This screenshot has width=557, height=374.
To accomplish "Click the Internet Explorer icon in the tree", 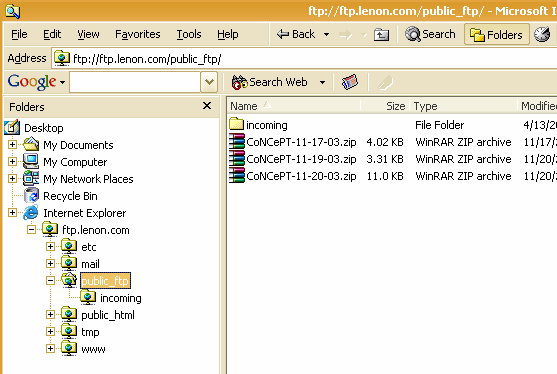I will (x=31, y=212).
